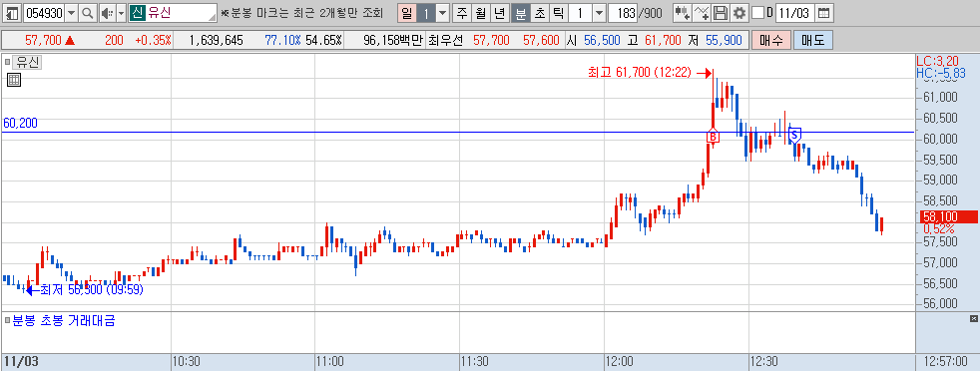Open chart settings gear icon

coord(739,13)
